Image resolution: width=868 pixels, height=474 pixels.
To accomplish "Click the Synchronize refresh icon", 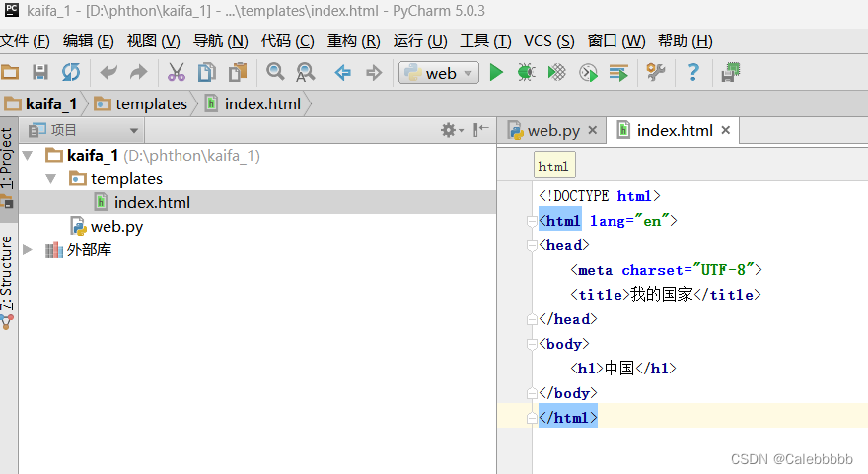I will pos(70,73).
